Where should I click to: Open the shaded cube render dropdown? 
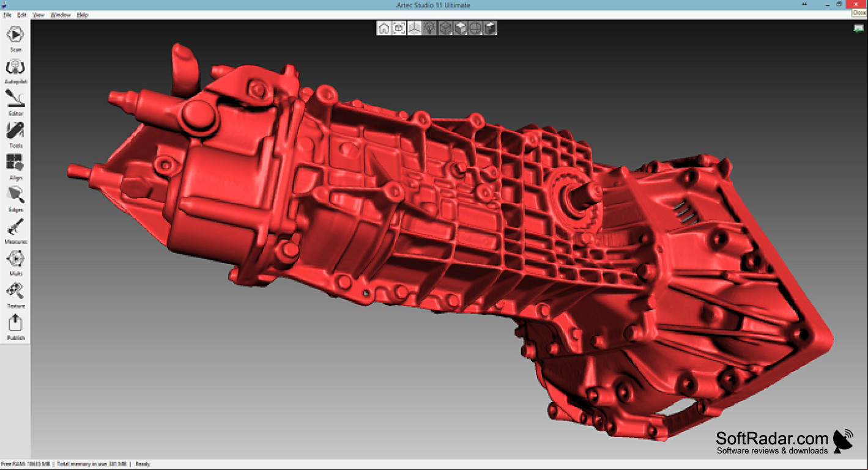tap(461, 28)
